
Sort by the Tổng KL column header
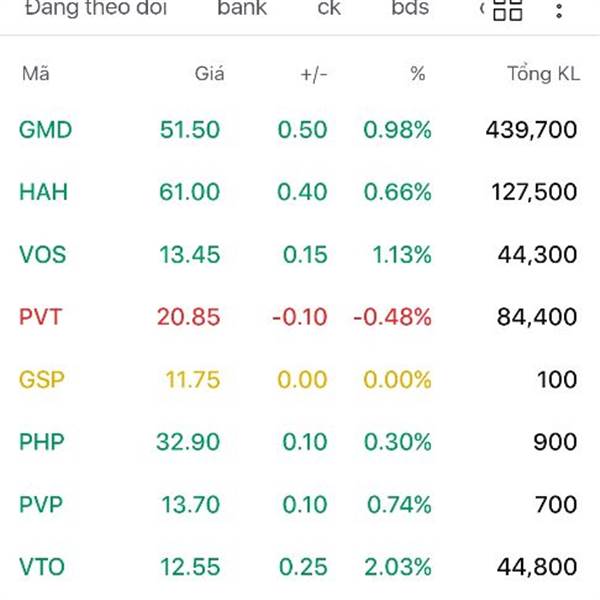click(x=544, y=73)
